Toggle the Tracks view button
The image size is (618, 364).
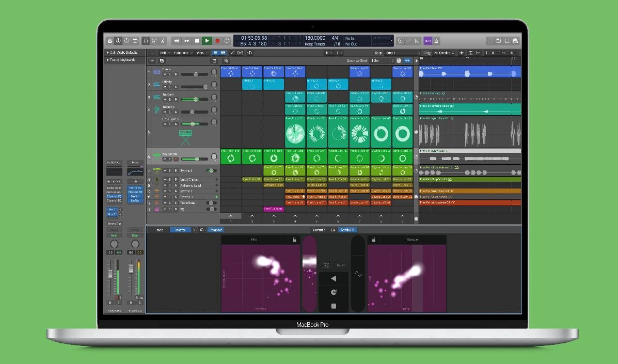tap(223, 53)
